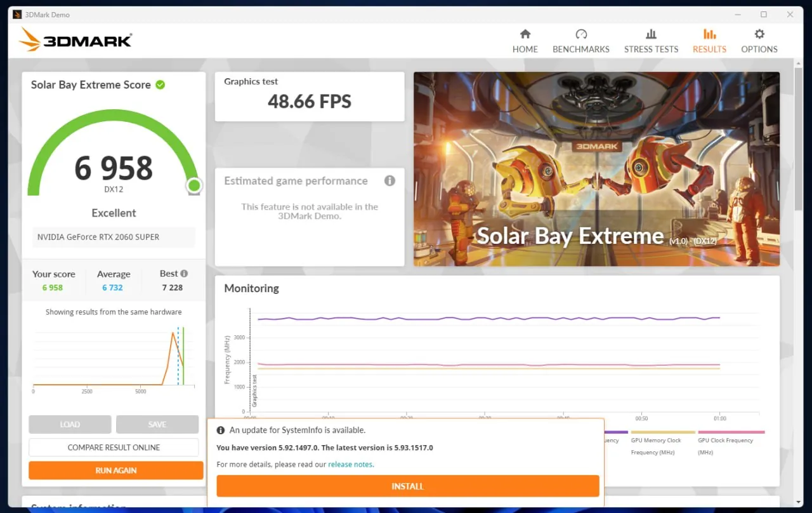This screenshot has width=812, height=513.
Task: Open the release notes link
Action: click(351, 464)
